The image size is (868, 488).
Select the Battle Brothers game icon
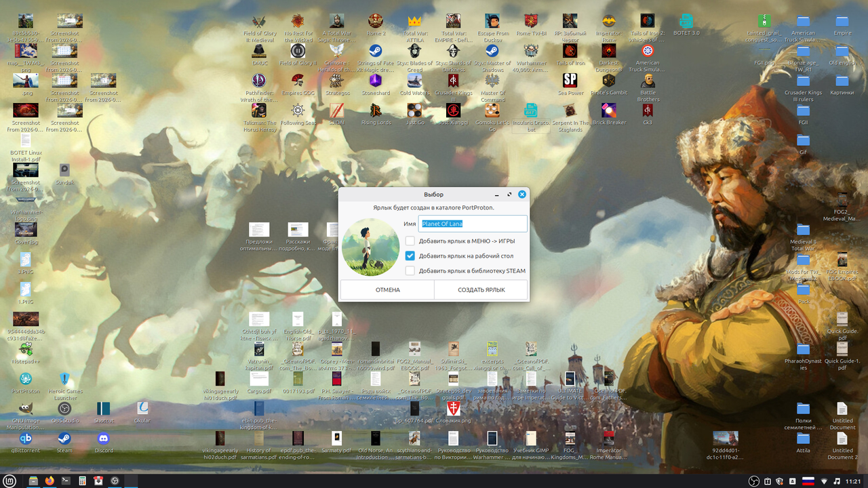click(x=648, y=81)
